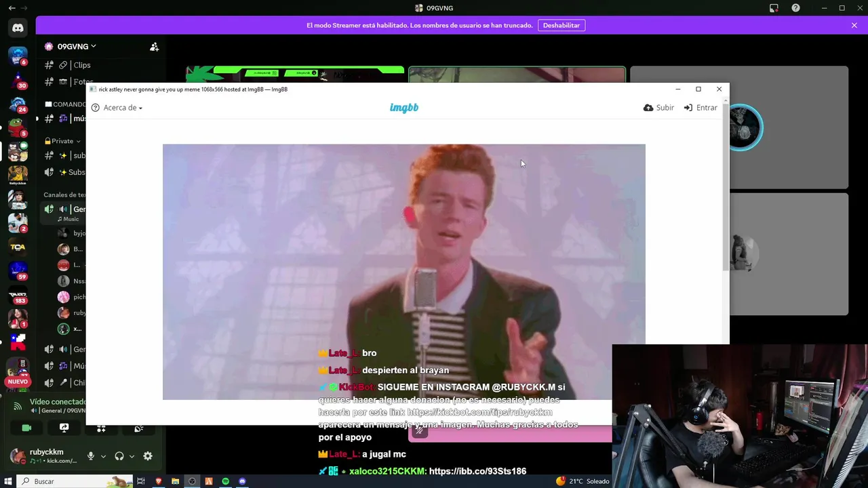Toggle microphone mute
This screenshot has width=868, height=488.
(x=91, y=456)
